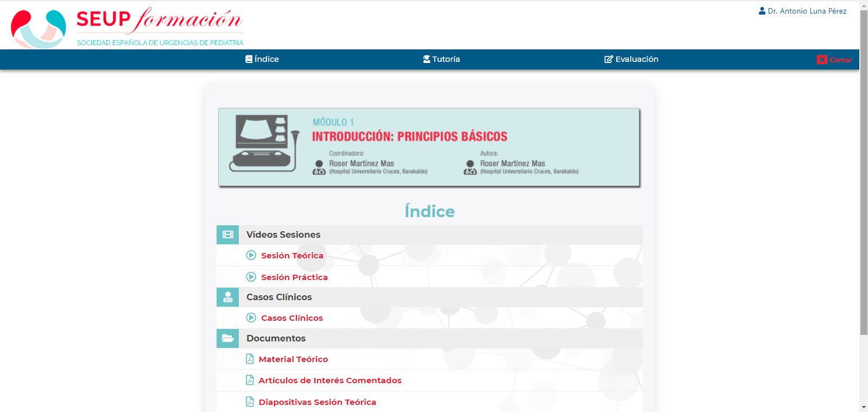
Task: Click the doctor icon of the Casos Clínicos section header
Action: pos(228,297)
